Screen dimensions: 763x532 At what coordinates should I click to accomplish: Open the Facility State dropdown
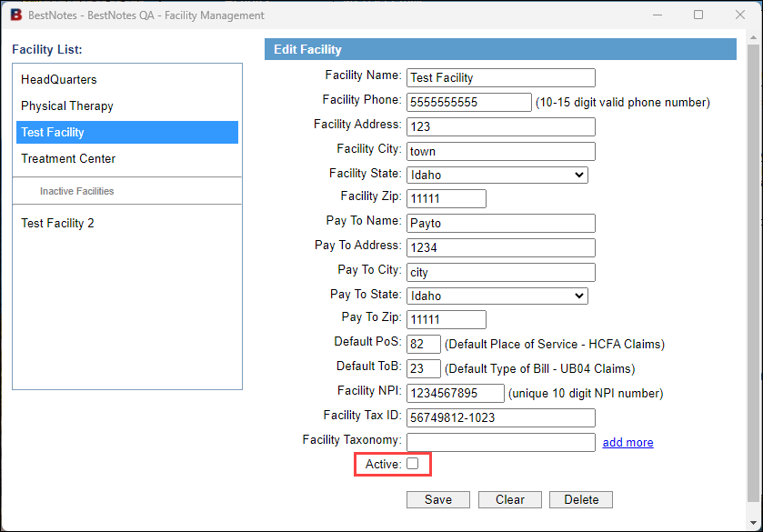[x=497, y=175]
